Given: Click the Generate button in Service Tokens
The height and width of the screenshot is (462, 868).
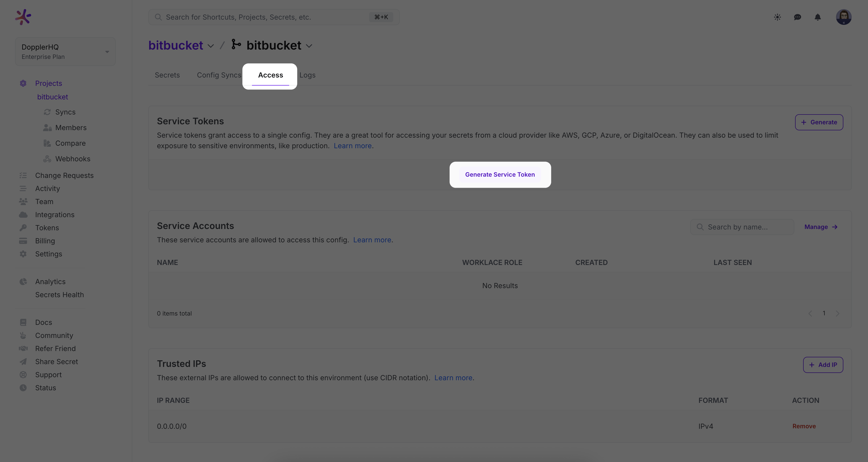Looking at the screenshot, I should [x=819, y=122].
